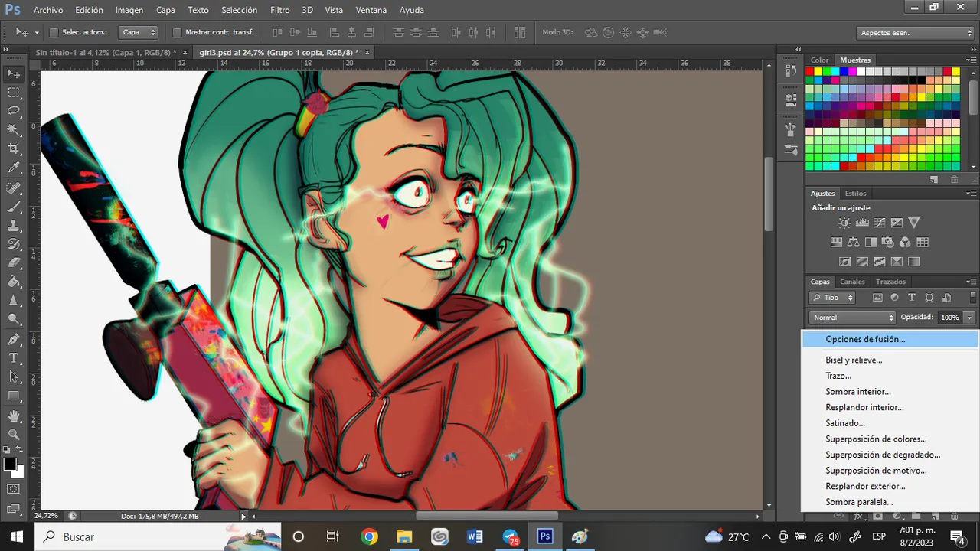Screen dimensions: 980x551
Task: Add a Curves adjustment
Action: [x=879, y=223]
